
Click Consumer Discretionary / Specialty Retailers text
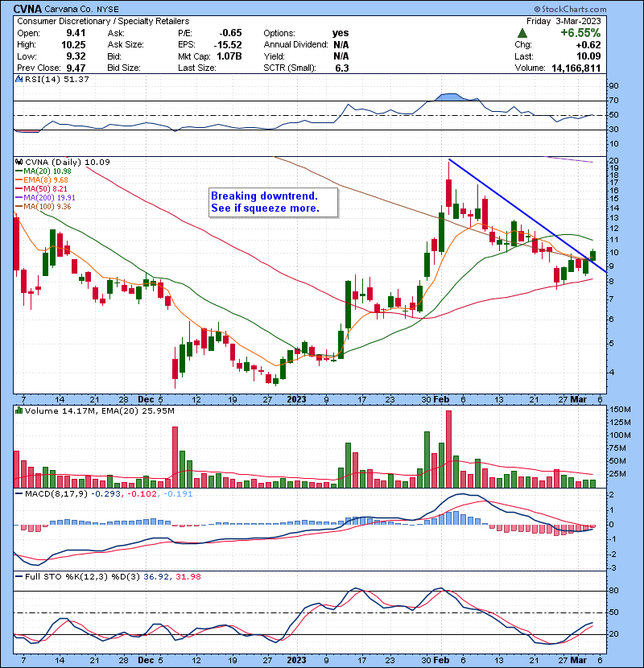(x=103, y=21)
